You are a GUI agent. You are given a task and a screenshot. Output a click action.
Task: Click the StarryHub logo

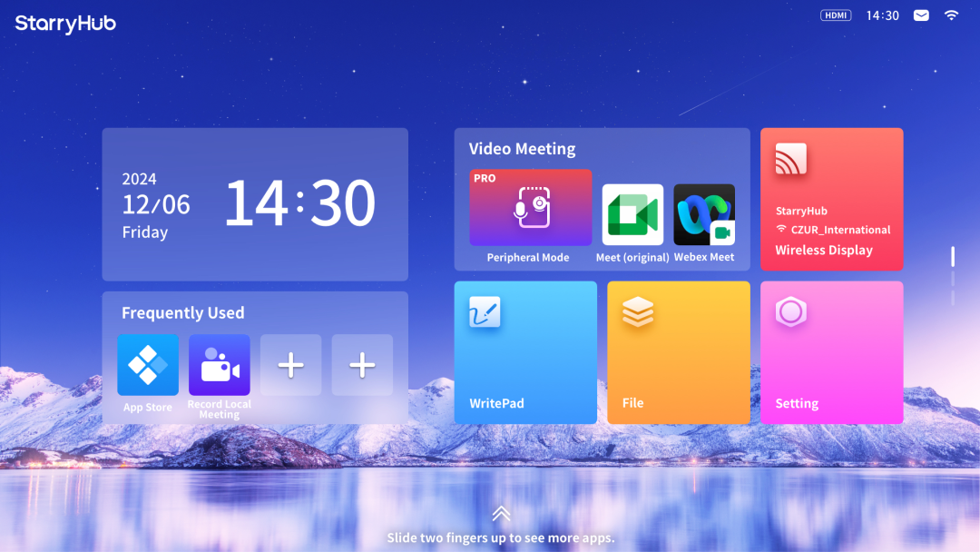point(65,23)
